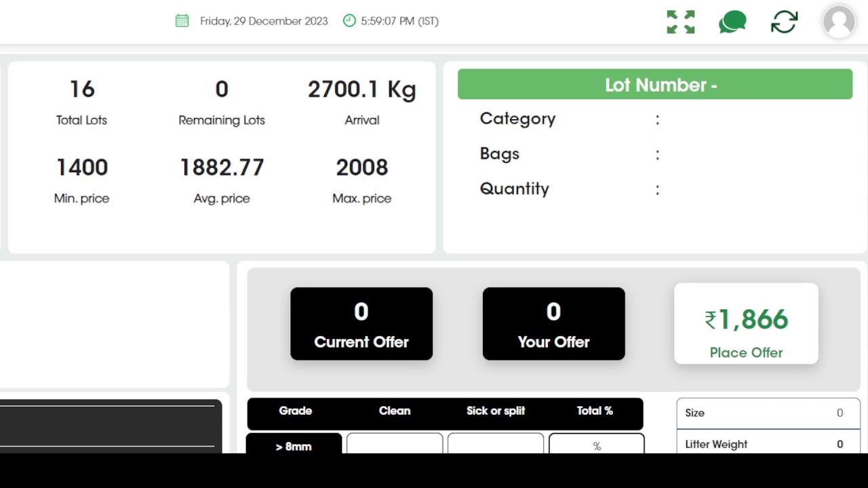
Task: Click the Total % field
Action: [x=596, y=443]
